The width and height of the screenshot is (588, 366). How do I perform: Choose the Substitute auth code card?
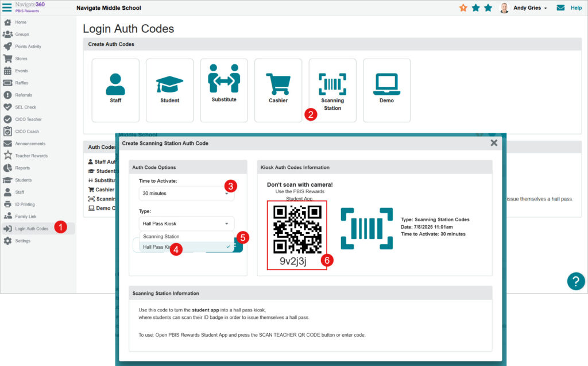click(224, 90)
